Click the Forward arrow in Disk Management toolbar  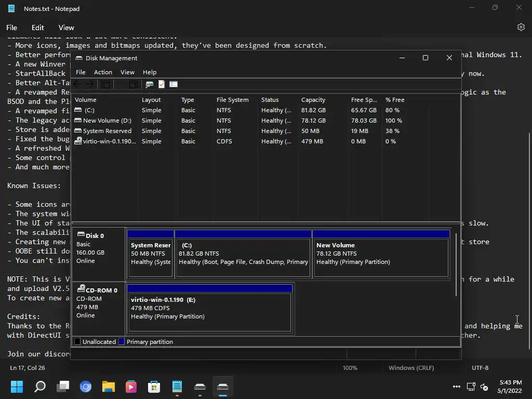pyautogui.click(x=89, y=84)
